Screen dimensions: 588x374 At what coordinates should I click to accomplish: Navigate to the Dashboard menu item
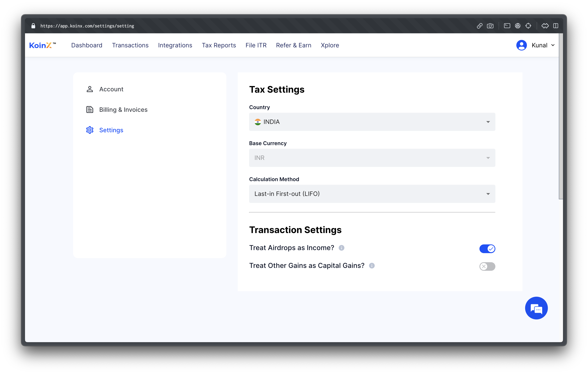coord(86,45)
